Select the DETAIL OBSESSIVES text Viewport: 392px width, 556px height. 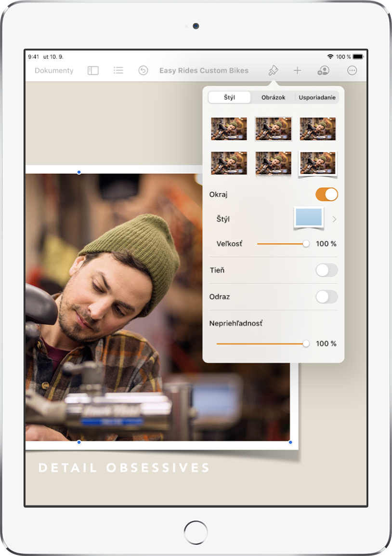(124, 468)
